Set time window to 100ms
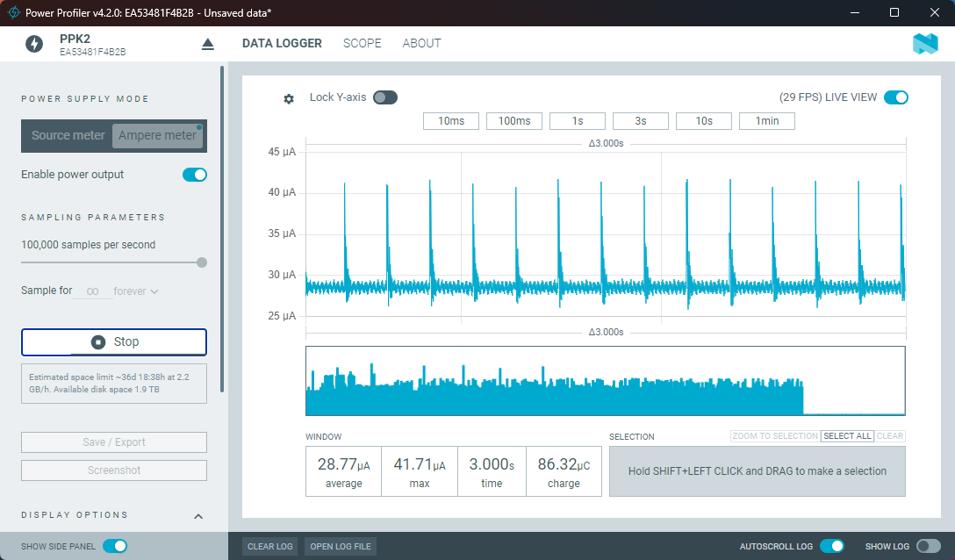The height and width of the screenshot is (560, 955). click(513, 121)
